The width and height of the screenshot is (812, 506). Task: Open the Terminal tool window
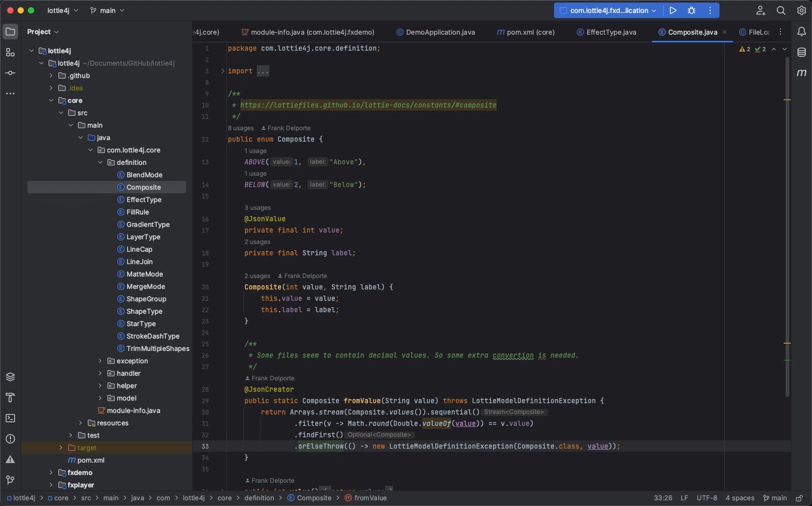pyautogui.click(x=10, y=418)
